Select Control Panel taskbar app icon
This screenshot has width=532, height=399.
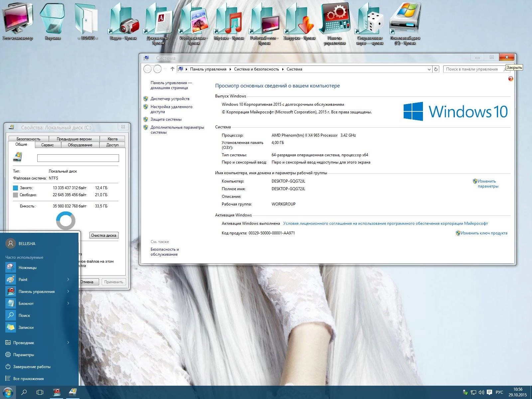(57, 392)
